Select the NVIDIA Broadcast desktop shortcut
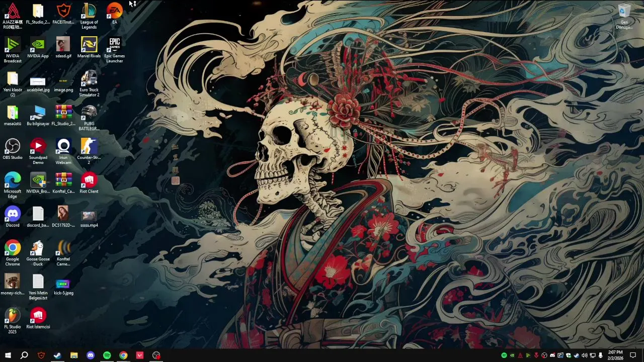Screen dimensions: 644x362 13,49
